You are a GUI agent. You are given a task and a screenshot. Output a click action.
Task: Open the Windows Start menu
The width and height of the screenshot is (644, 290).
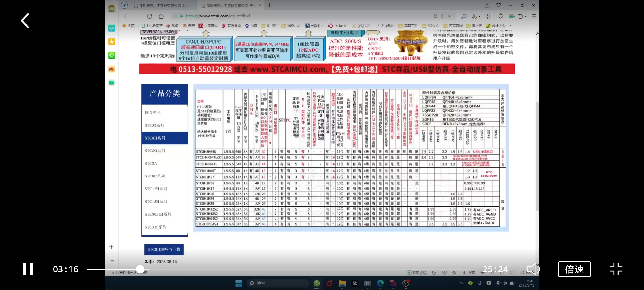click(239, 283)
